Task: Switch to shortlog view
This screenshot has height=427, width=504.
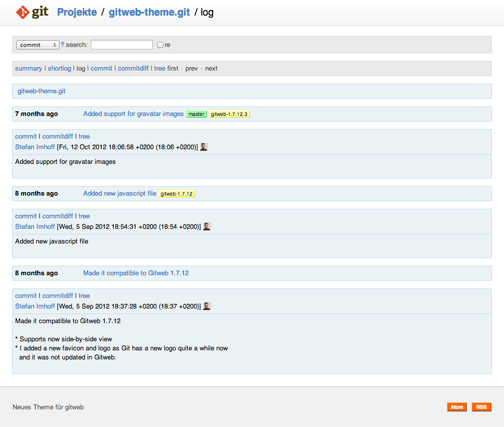Action: [59, 69]
